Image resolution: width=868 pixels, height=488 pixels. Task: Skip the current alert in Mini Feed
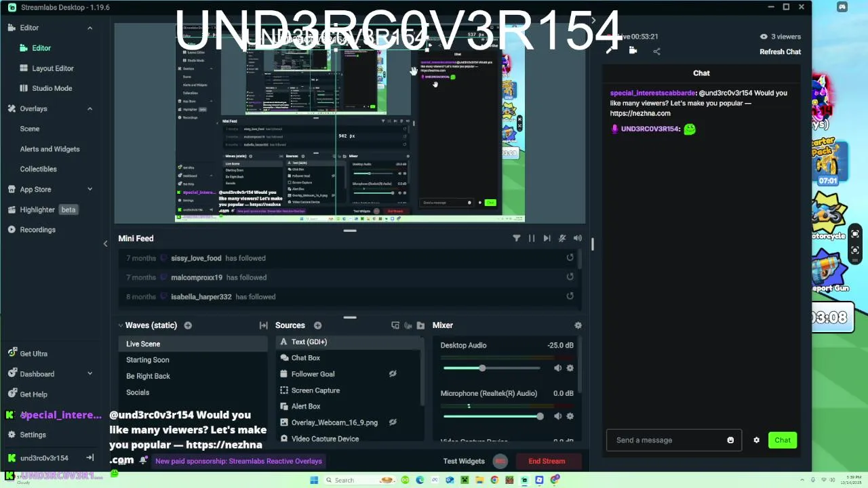coord(547,239)
